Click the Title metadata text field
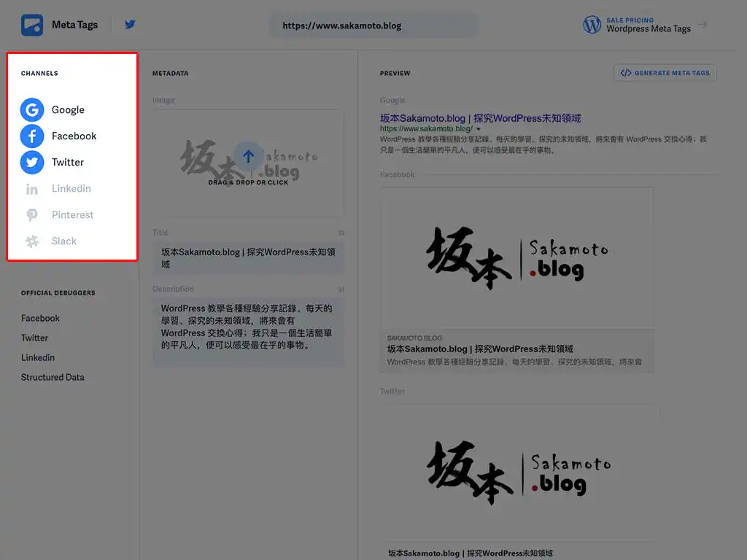The width and height of the screenshot is (747, 560). click(248, 258)
